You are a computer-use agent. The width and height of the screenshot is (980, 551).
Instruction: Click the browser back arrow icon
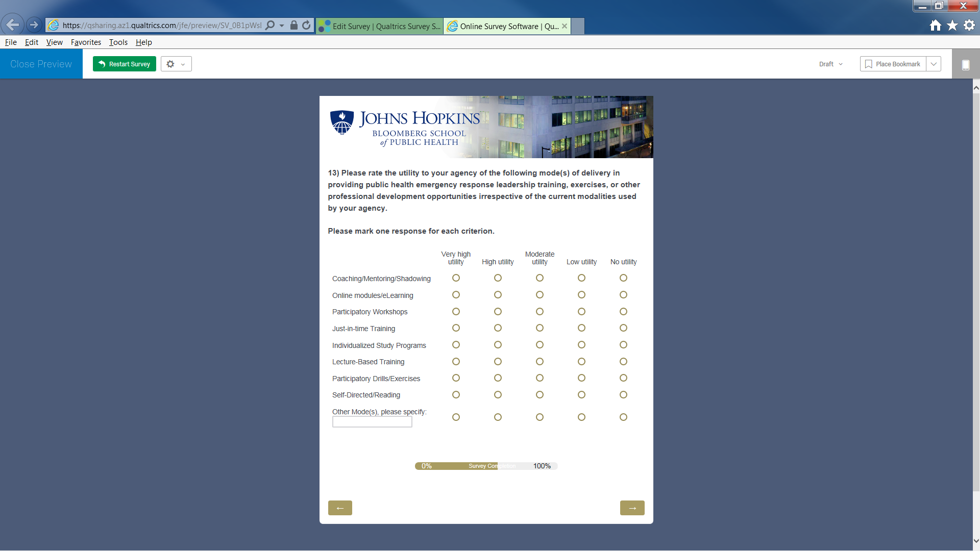click(x=13, y=24)
